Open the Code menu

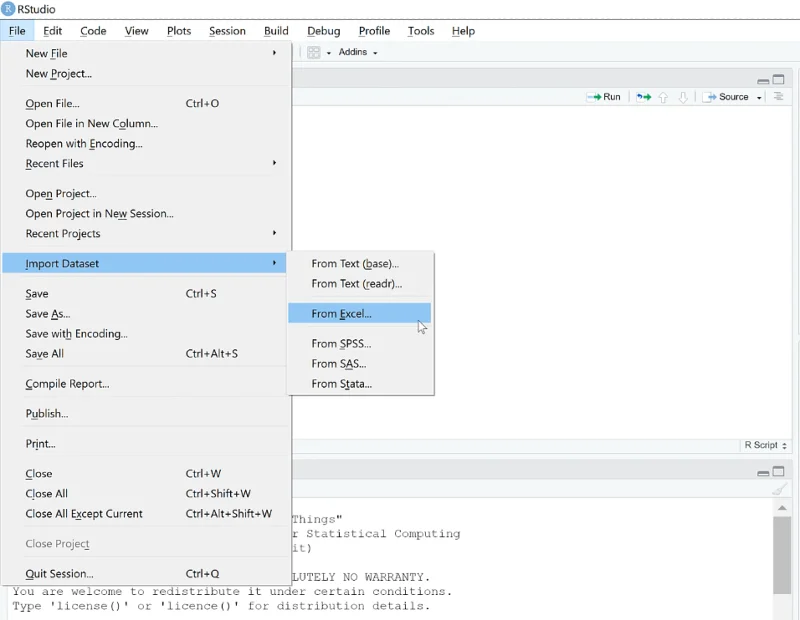tap(93, 31)
